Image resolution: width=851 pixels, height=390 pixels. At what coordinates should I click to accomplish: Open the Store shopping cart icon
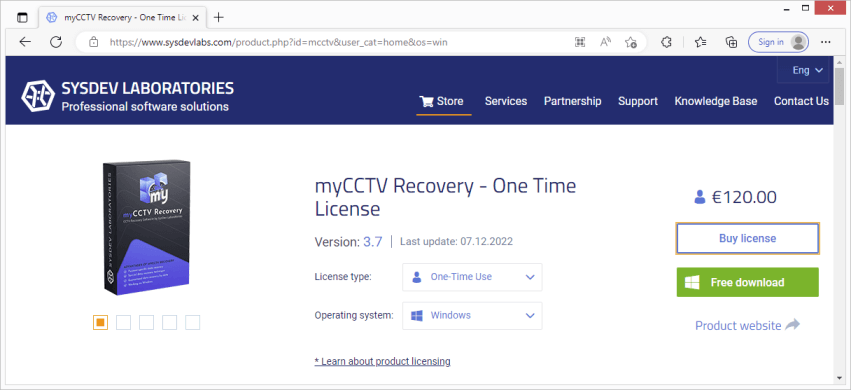427,101
